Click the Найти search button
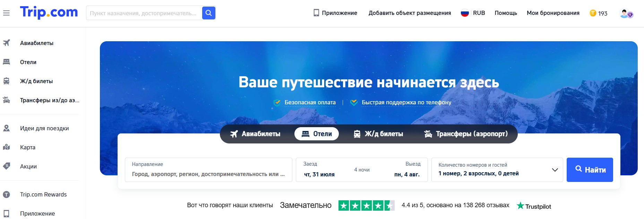The width and height of the screenshot is (644, 219). coord(590,170)
